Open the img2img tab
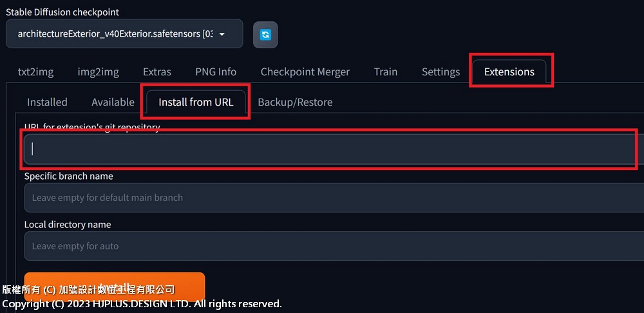644x313 pixels. [98, 71]
